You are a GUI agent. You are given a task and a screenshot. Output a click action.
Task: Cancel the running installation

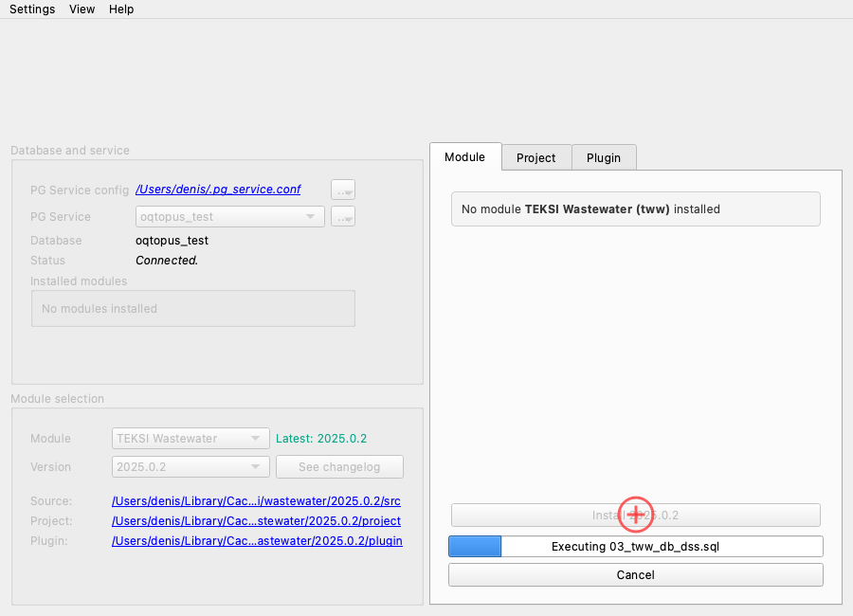(635, 575)
